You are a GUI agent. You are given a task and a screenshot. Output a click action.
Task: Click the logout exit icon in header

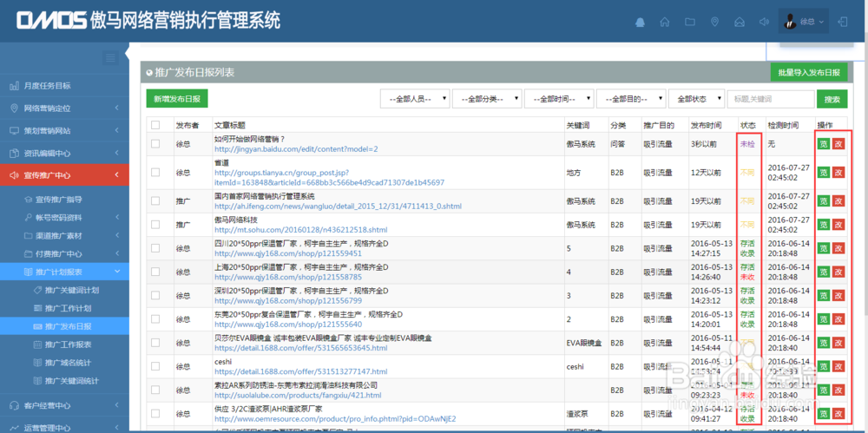(843, 22)
